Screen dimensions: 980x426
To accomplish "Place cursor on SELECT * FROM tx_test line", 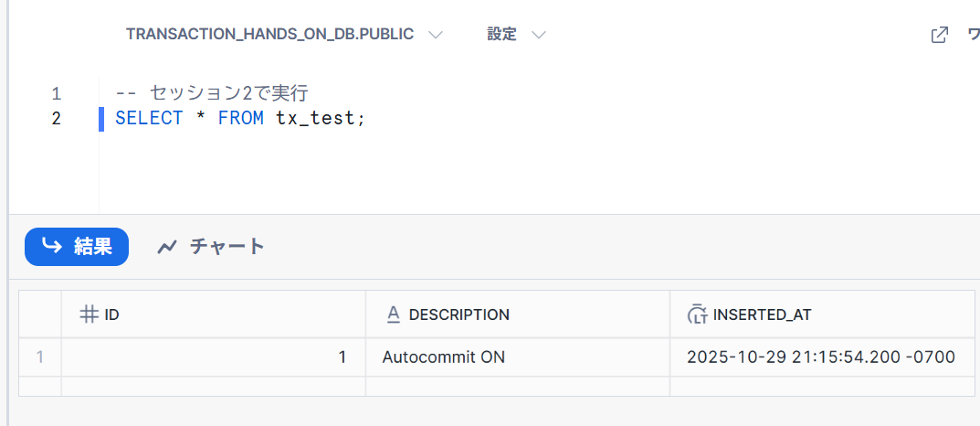I will [239, 119].
